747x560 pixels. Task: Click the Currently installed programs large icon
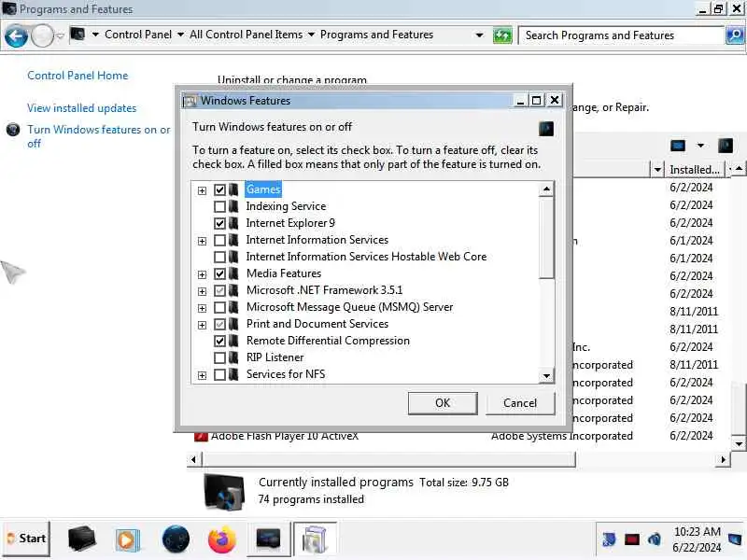(x=224, y=493)
